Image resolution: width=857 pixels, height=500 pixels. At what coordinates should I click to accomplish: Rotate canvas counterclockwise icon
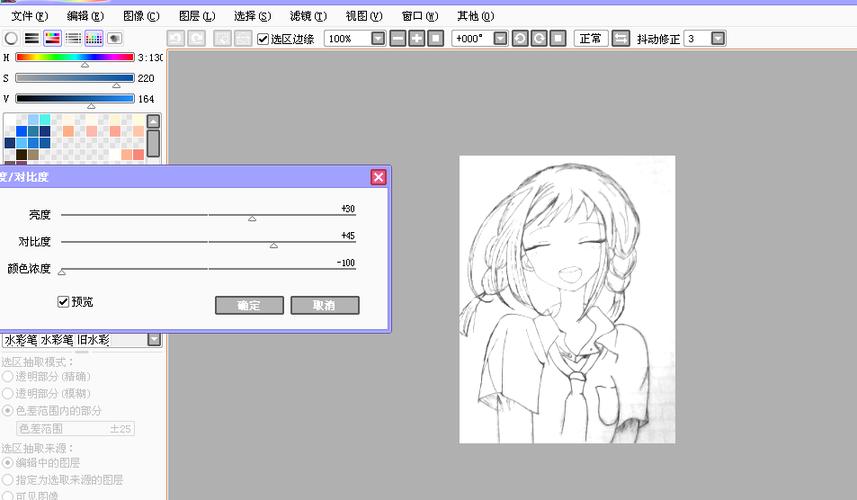pos(519,38)
